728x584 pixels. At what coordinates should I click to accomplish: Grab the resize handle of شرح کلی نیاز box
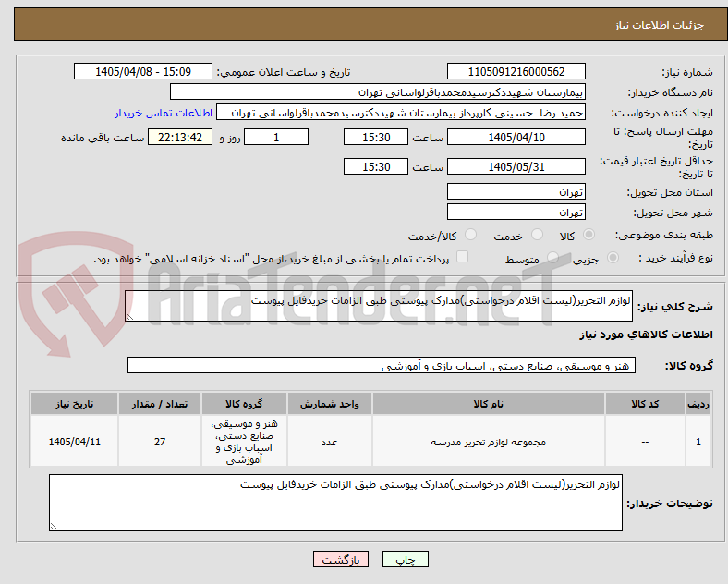tap(129, 317)
